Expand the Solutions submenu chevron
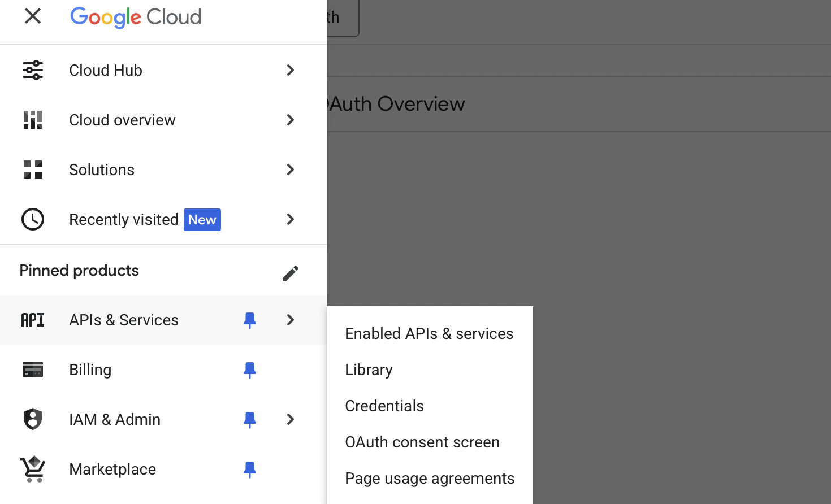Viewport: 831px width, 504px height. 290,170
